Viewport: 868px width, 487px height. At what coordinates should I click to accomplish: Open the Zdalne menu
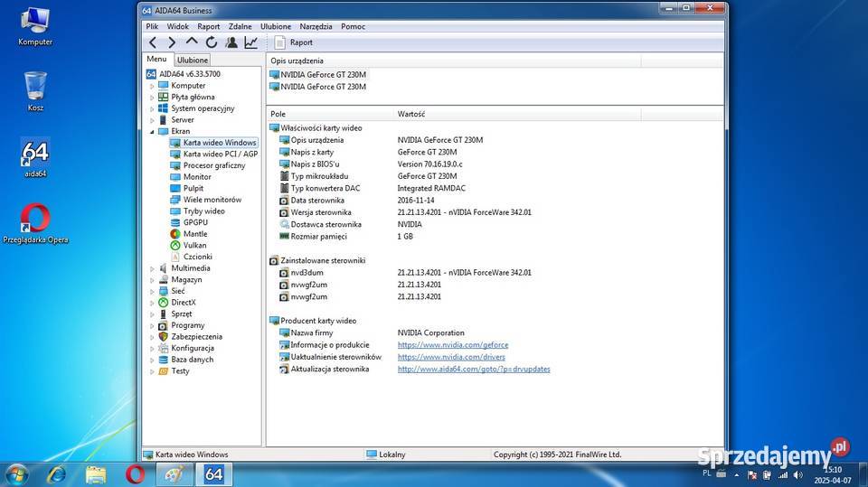click(x=241, y=26)
